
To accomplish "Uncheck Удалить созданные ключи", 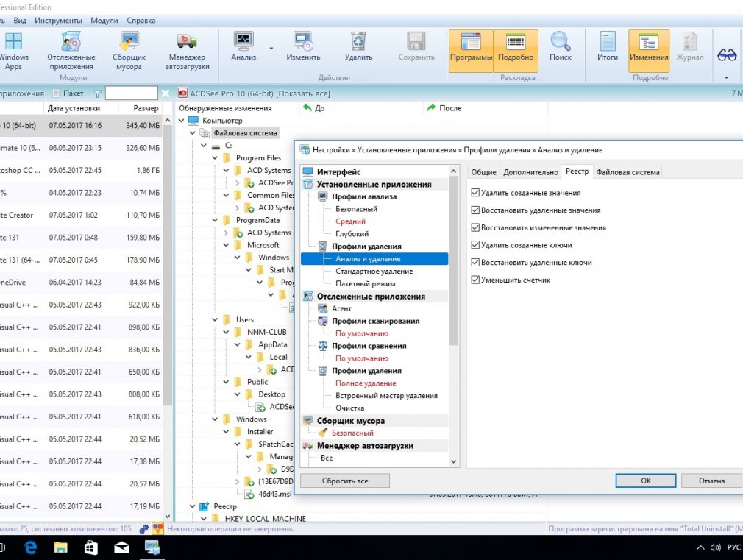I will (475, 245).
